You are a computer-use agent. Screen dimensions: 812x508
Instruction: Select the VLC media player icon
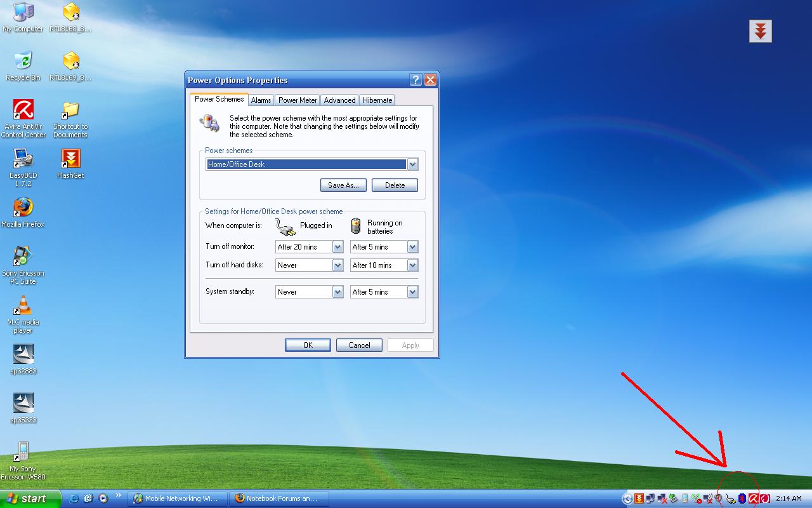click(23, 314)
